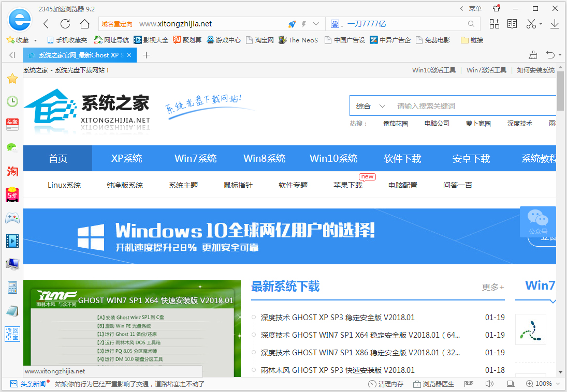Open a new tab with plus button
Screen dimensions: 567x392
(146, 55)
